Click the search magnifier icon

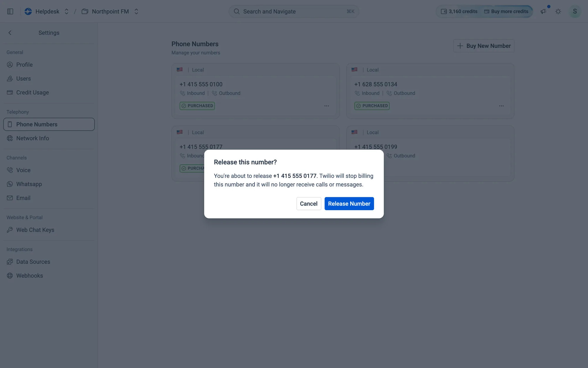(x=236, y=11)
